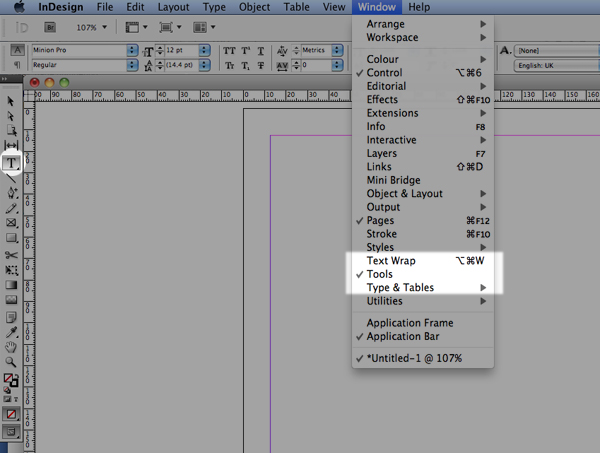
Task: Open the Type & Tables submenu
Action: click(423, 288)
